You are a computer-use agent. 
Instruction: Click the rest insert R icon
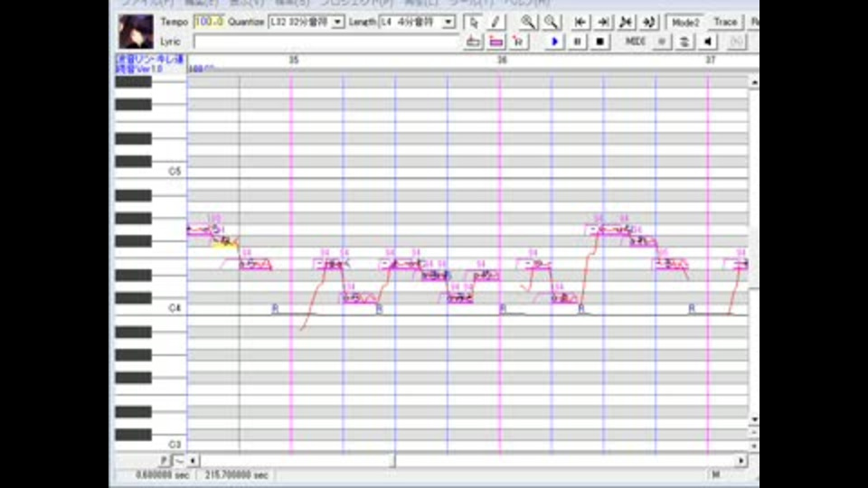pos(518,42)
